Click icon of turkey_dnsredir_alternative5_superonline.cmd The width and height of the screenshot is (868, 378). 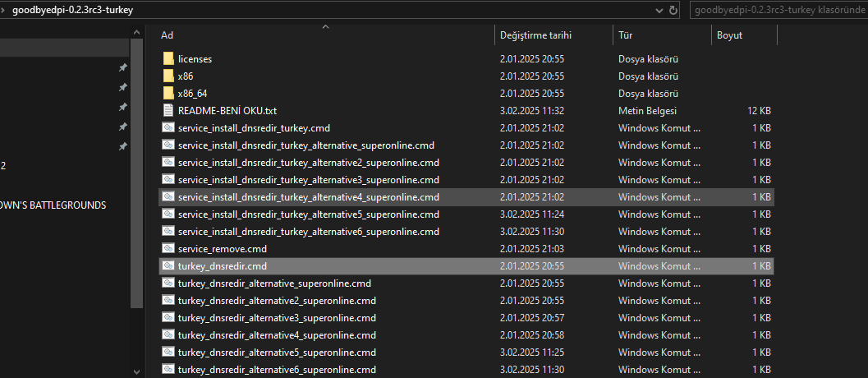tap(168, 352)
